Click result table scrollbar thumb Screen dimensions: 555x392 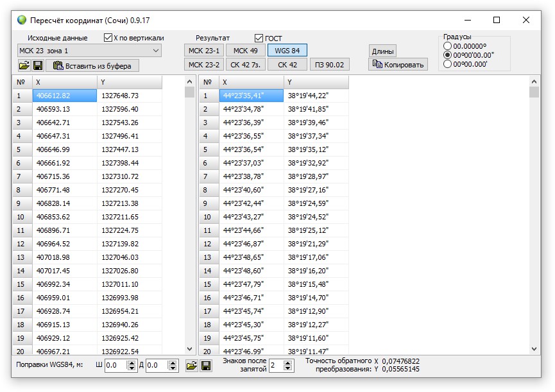(x=534, y=92)
